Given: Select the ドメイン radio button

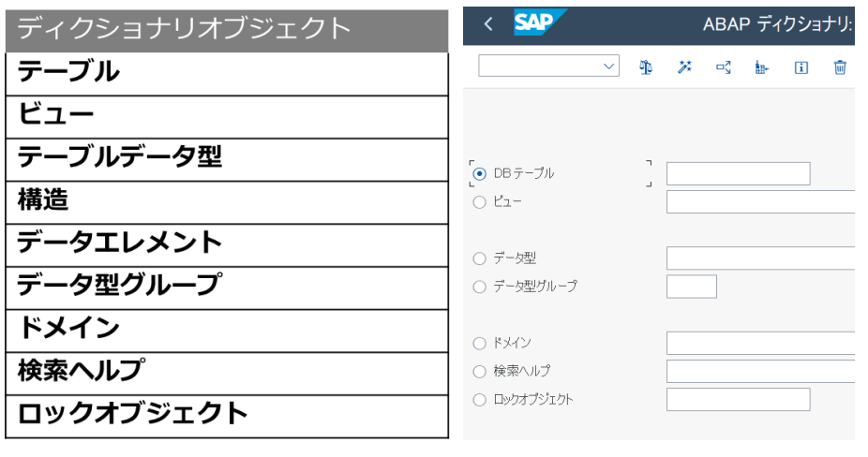Looking at the screenshot, I should [x=479, y=344].
